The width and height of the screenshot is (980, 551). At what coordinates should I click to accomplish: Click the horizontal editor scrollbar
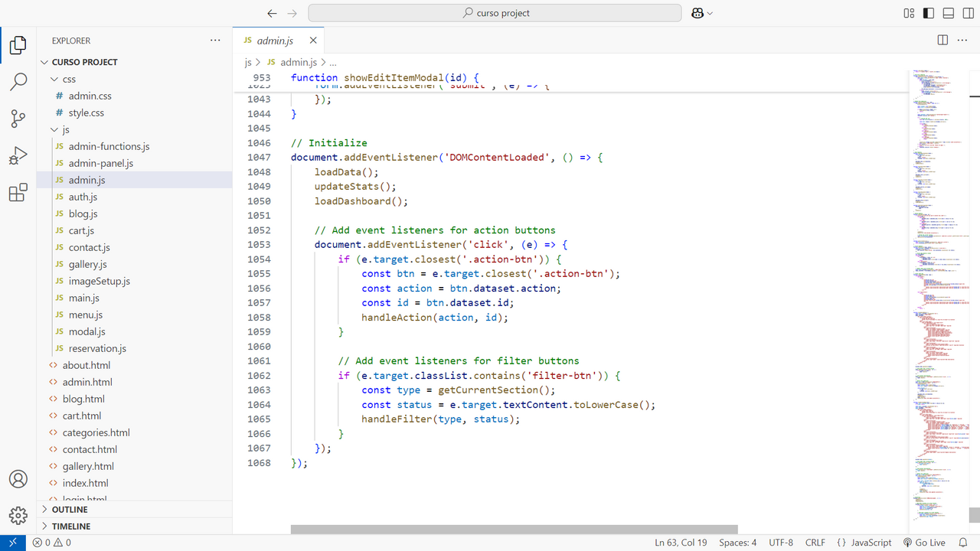click(514, 530)
